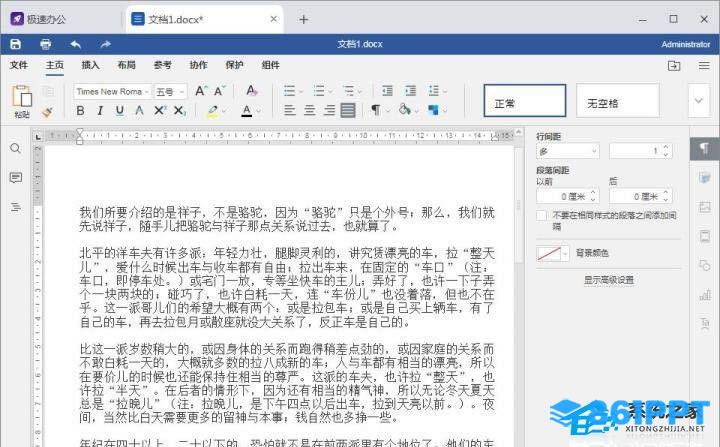Click the save icon in title bar
This screenshot has width=720, height=447.
tap(15, 44)
